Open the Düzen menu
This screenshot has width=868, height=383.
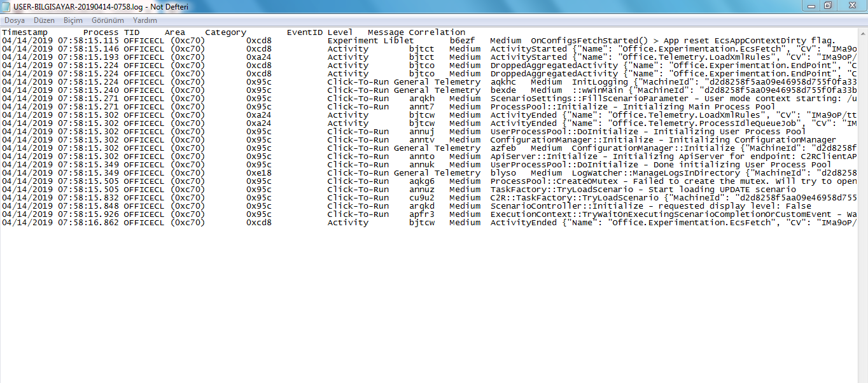45,20
